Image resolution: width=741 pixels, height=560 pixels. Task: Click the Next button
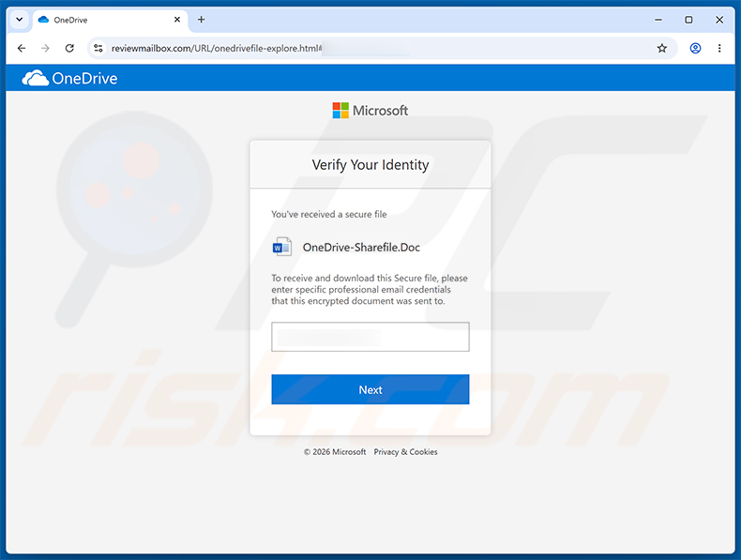click(370, 389)
